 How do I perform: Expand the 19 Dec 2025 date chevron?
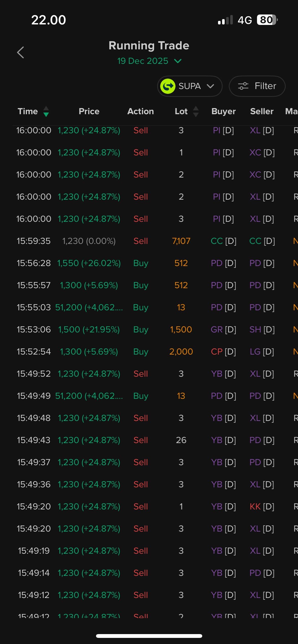click(x=178, y=61)
